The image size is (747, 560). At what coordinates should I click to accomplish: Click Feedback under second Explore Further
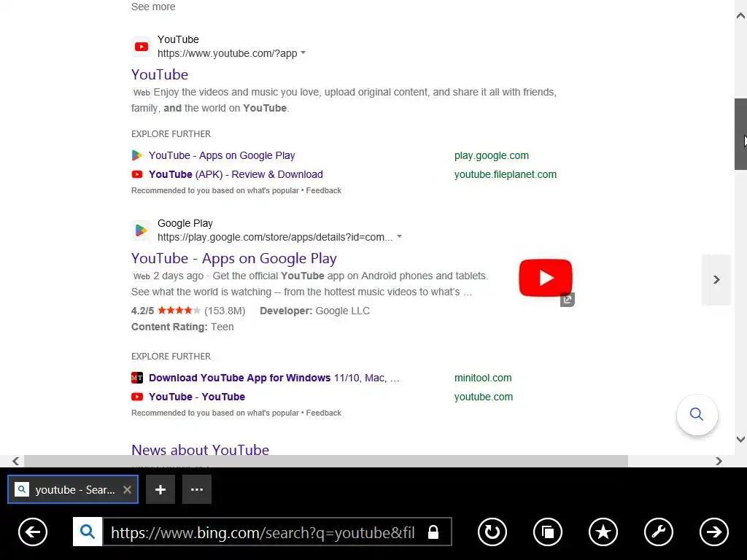coord(323,413)
